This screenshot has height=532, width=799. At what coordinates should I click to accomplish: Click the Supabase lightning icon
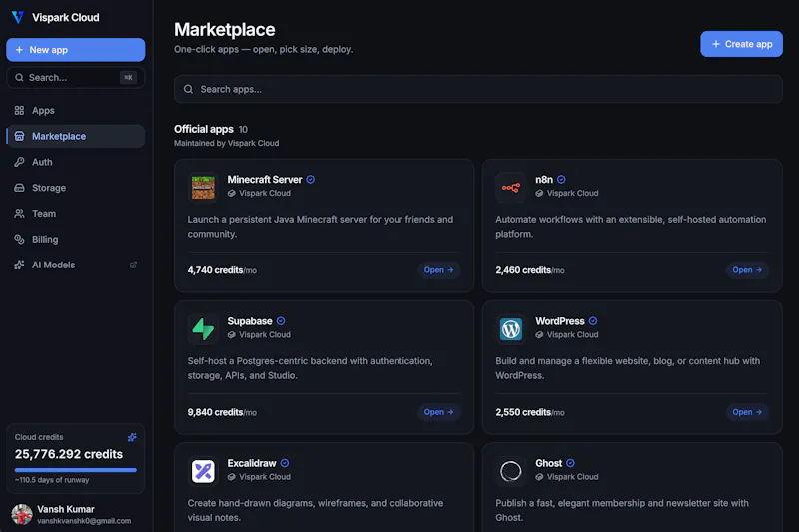(x=203, y=328)
